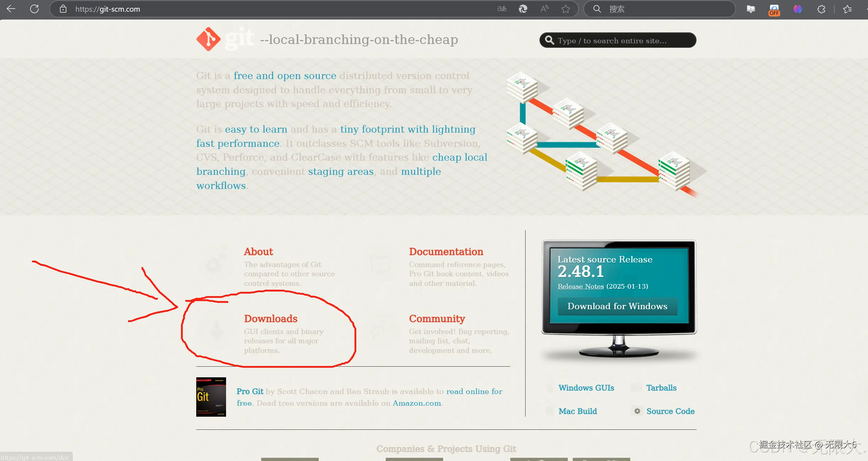Click the Pro Git book cover
This screenshot has height=461, width=868.
(x=211, y=396)
